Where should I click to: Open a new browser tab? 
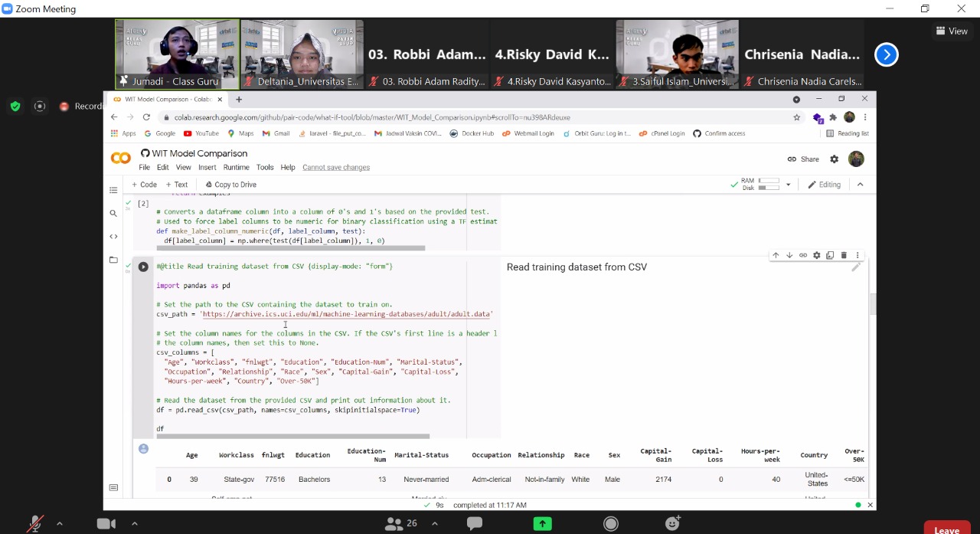coord(239,100)
